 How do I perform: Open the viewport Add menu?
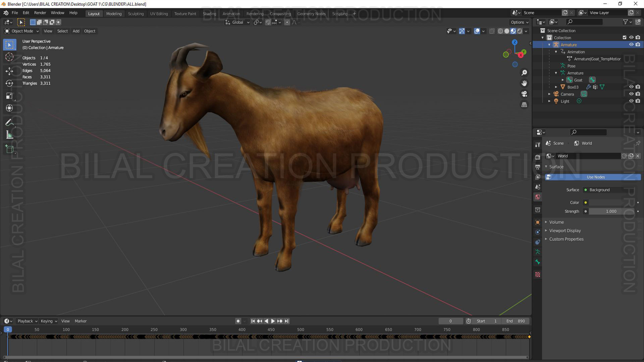[x=76, y=31]
